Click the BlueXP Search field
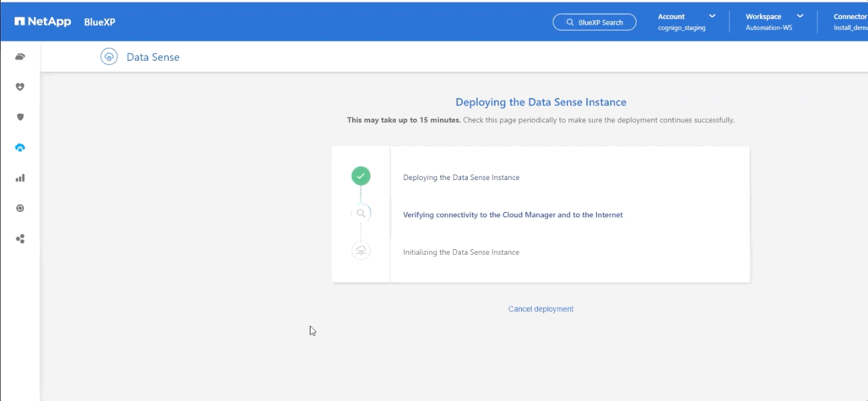Viewport: 868px width, 401px height. (594, 22)
